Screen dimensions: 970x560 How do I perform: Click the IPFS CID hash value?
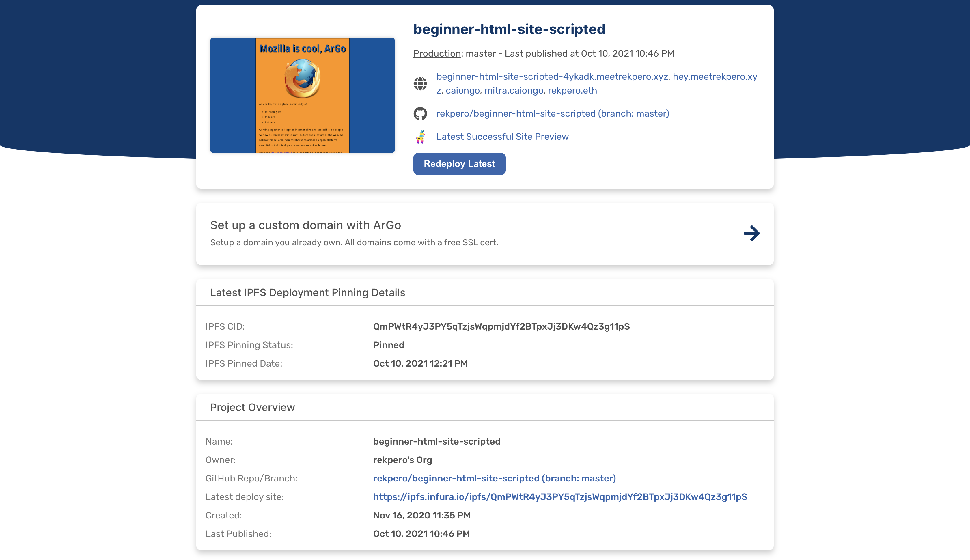point(501,326)
